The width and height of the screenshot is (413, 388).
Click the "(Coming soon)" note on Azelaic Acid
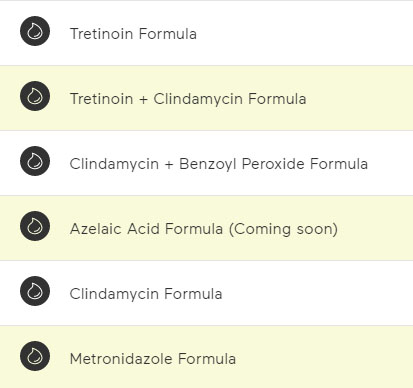pos(283,229)
